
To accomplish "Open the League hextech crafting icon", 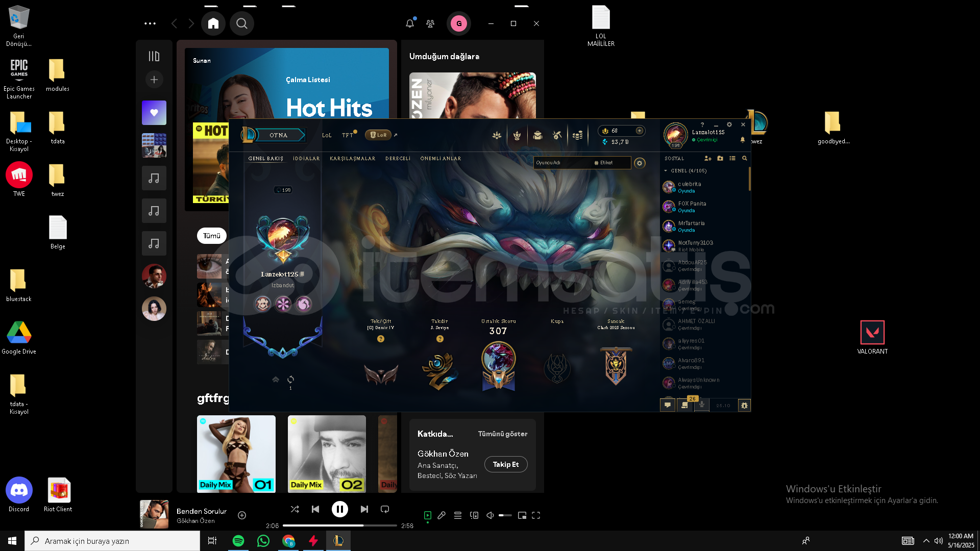I will tap(517, 135).
